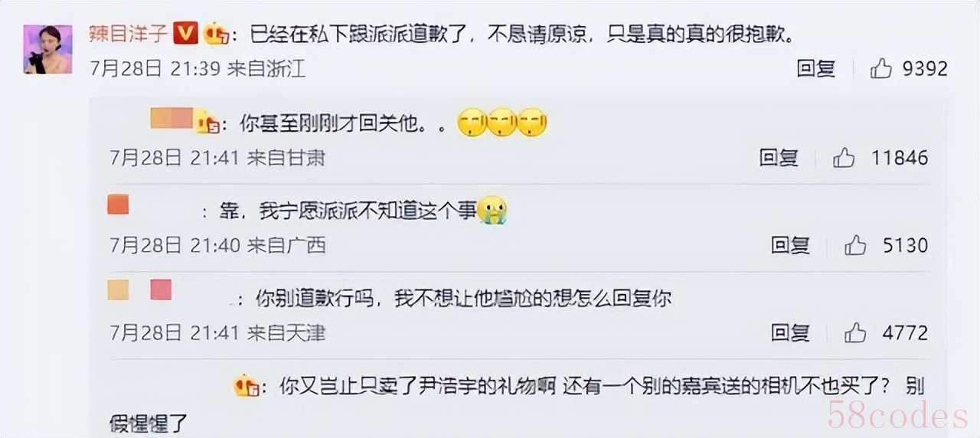980x438 pixels.
Task: Click blurred username of the Gansu reply
Action: click(172, 119)
